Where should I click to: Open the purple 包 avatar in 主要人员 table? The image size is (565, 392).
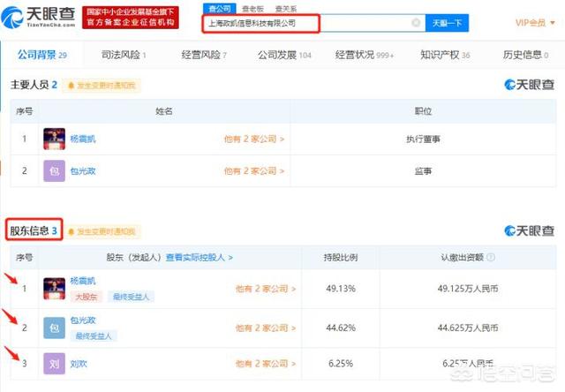coord(55,170)
